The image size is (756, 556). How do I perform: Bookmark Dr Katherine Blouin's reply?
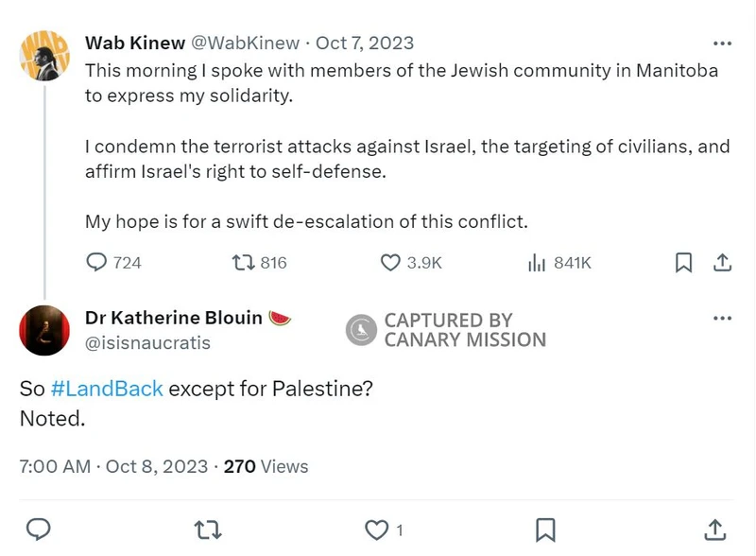click(546, 529)
